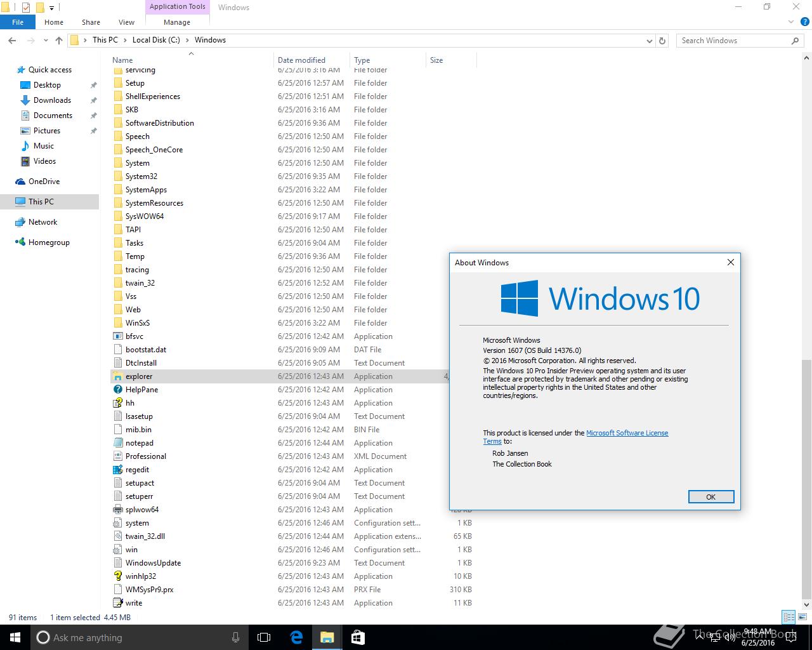Sort by the Type column header

(388, 60)
